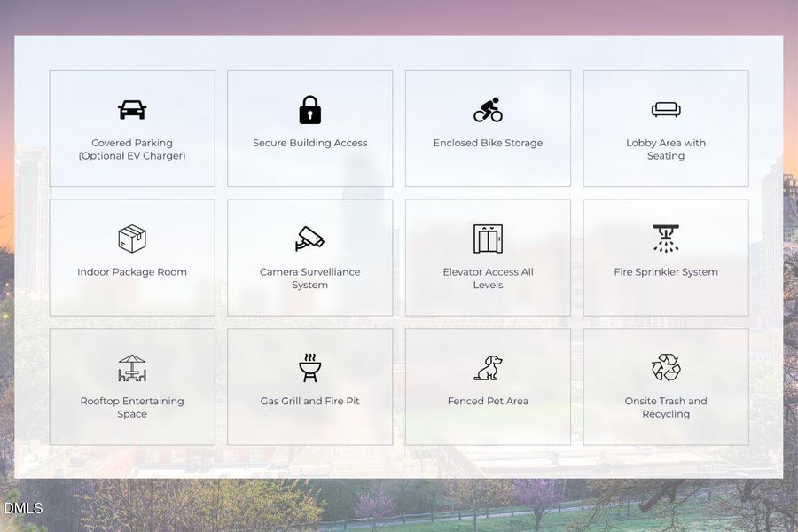This screenshot has height=532, width=798.
Task: Click the "Onsite Trash and Recycling" text
Action: pos(666,407)
